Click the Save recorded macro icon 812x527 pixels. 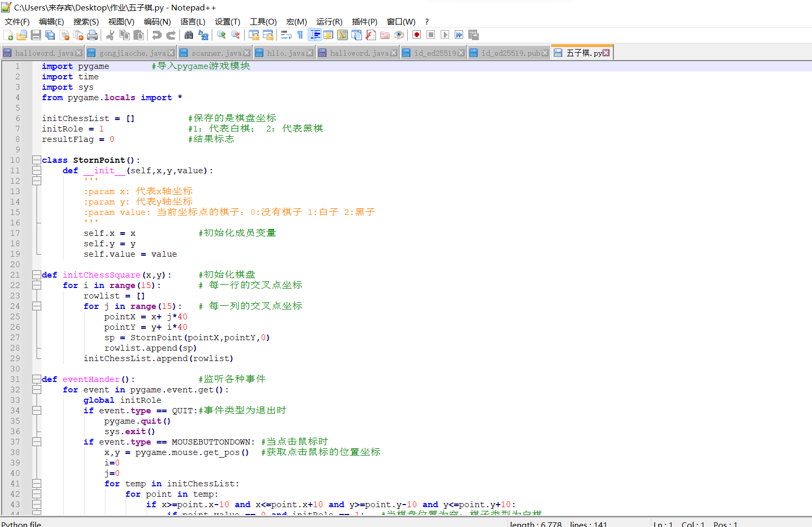pyautogui.click(x=473, y=35)
